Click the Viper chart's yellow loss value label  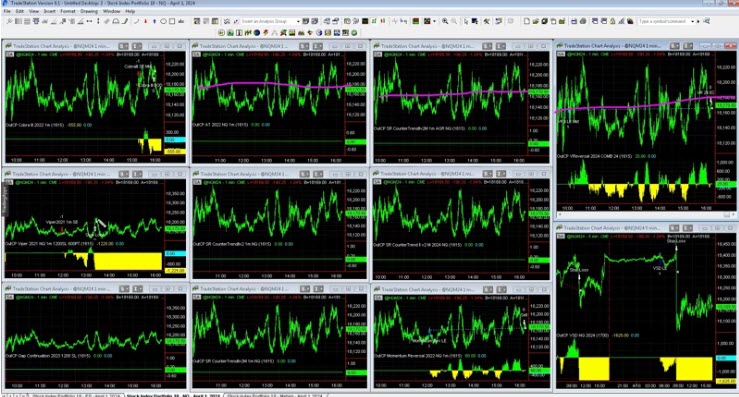pyautogui.click(x=175, y=271)
